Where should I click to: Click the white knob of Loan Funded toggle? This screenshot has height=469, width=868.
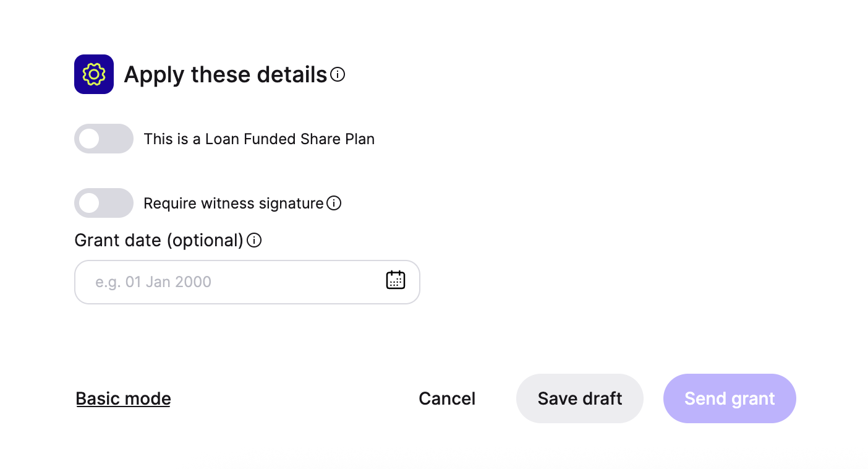pos(90,139)
